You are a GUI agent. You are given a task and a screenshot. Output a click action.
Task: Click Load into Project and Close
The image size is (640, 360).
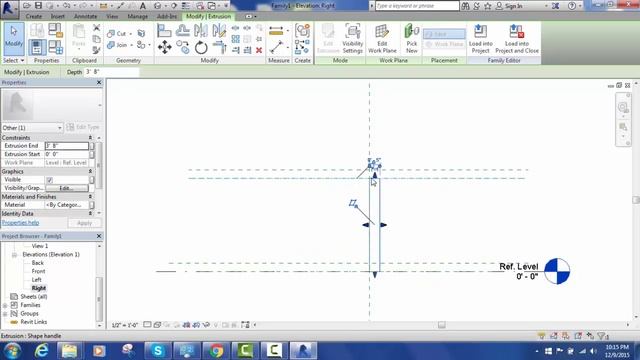tap(517, 39)
